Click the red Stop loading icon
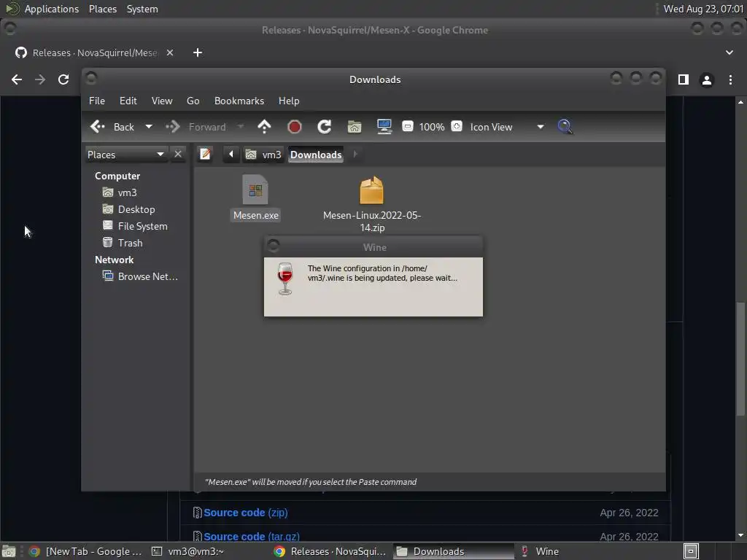 pyautogui.click(x=295, y=127)
